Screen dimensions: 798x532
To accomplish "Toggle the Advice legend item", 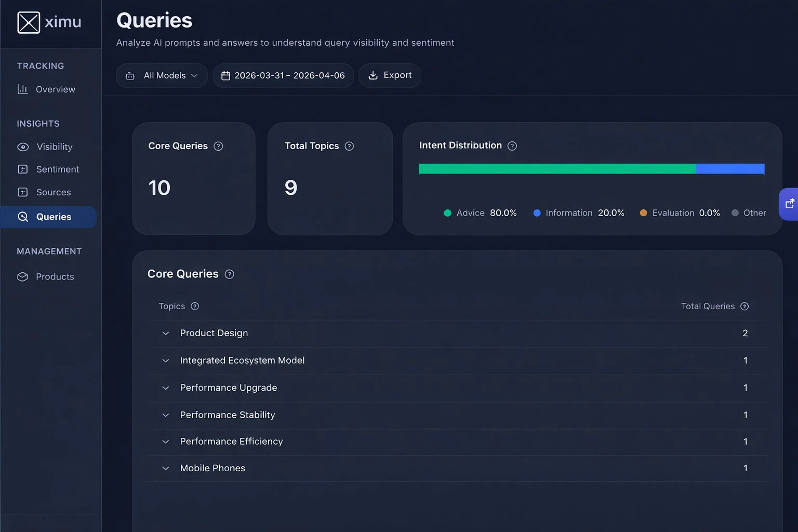I will click(x=480, y=213).
